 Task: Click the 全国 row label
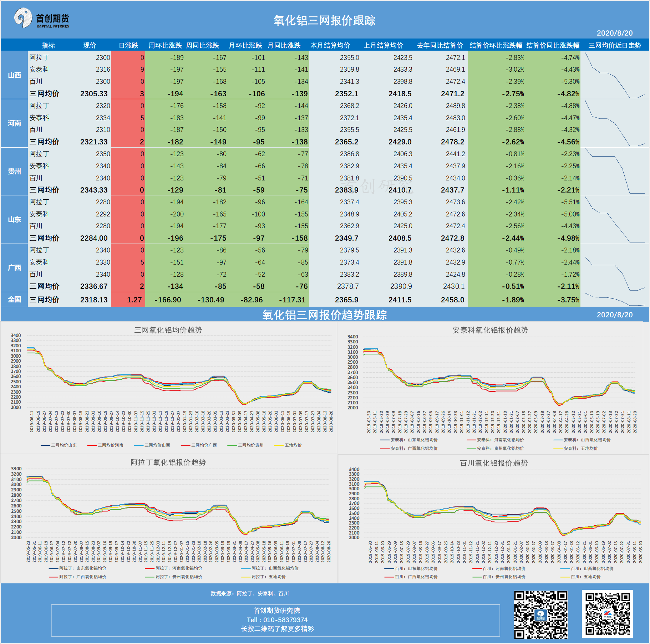pos(14,300)
